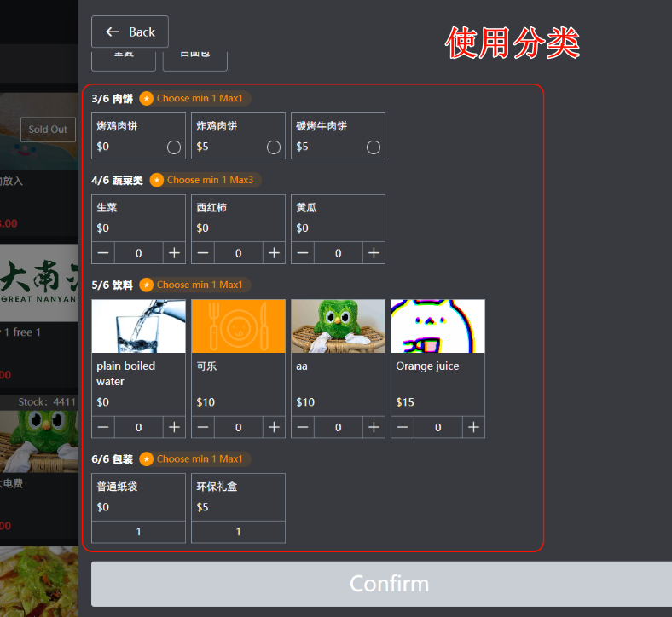Increase 可乐 quantity by one
Screen dimensions: 672x617
click(x=274, y=427)
